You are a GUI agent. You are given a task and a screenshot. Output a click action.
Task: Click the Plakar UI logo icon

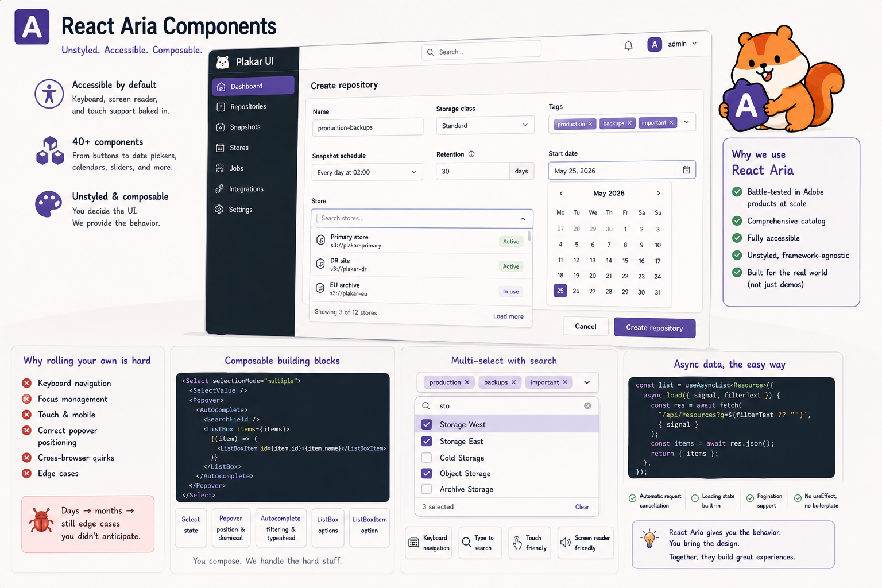click(223, 62)
